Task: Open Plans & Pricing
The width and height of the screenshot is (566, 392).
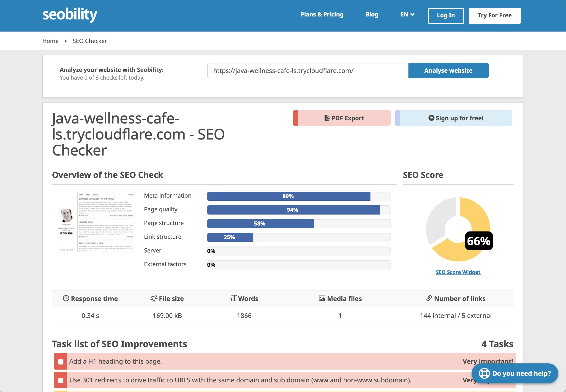Action: [322, 14]
